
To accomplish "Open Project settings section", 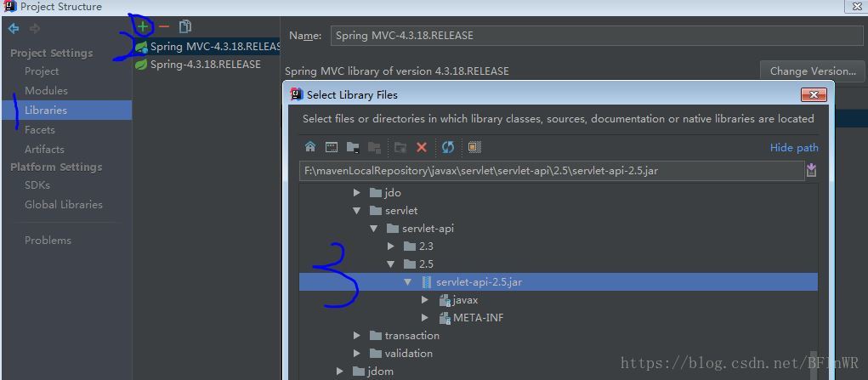I will (x=42, y=71).
